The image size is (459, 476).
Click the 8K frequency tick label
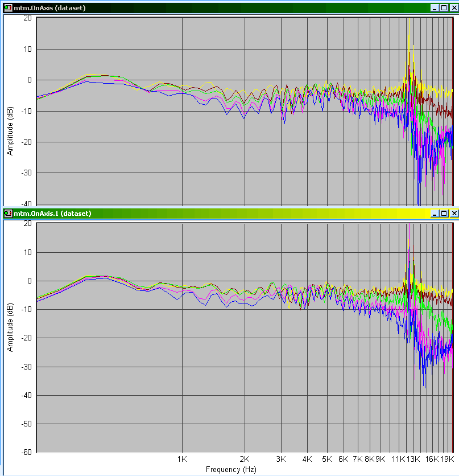369,459
